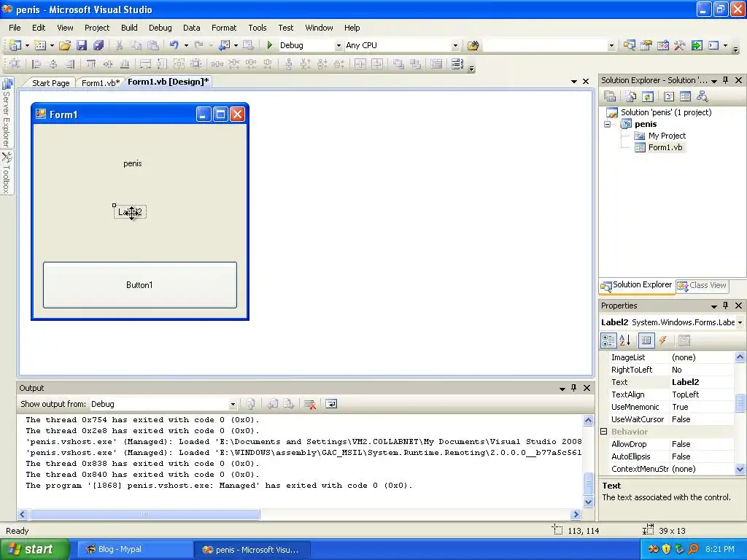Viewport: 747px width, 560px height.
Task: Click the Align to Grid layout icon
Action: (15, 64)
